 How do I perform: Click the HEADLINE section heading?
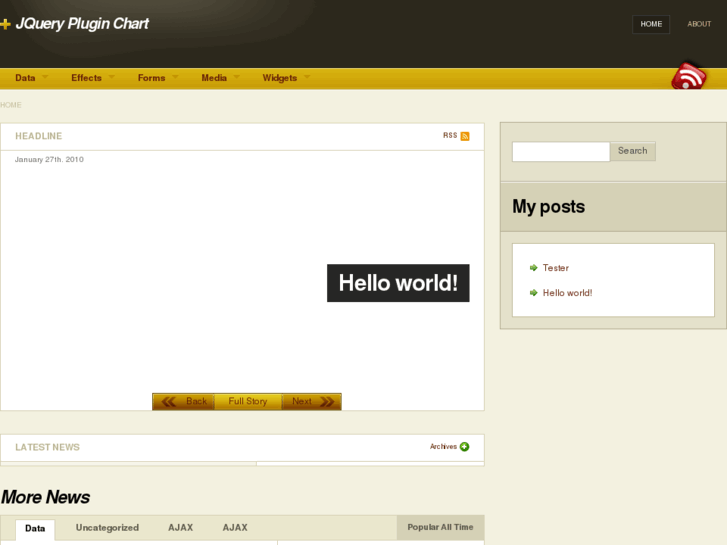(38, 136)
